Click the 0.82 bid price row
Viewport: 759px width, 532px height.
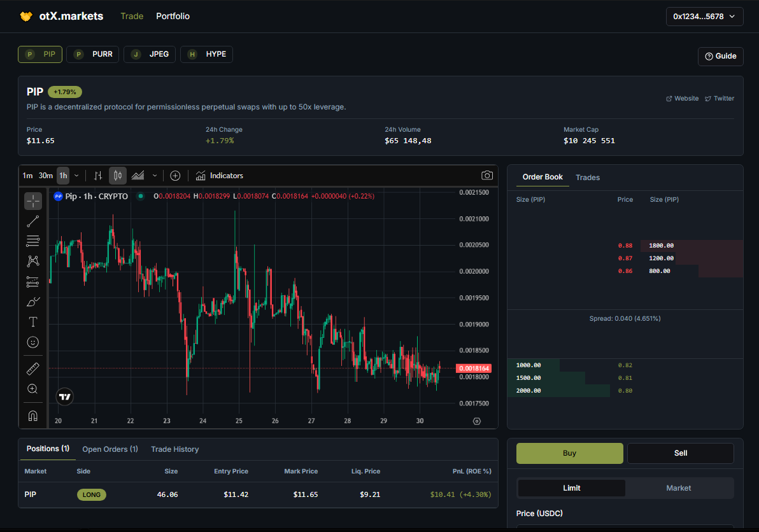click(625, 365)
